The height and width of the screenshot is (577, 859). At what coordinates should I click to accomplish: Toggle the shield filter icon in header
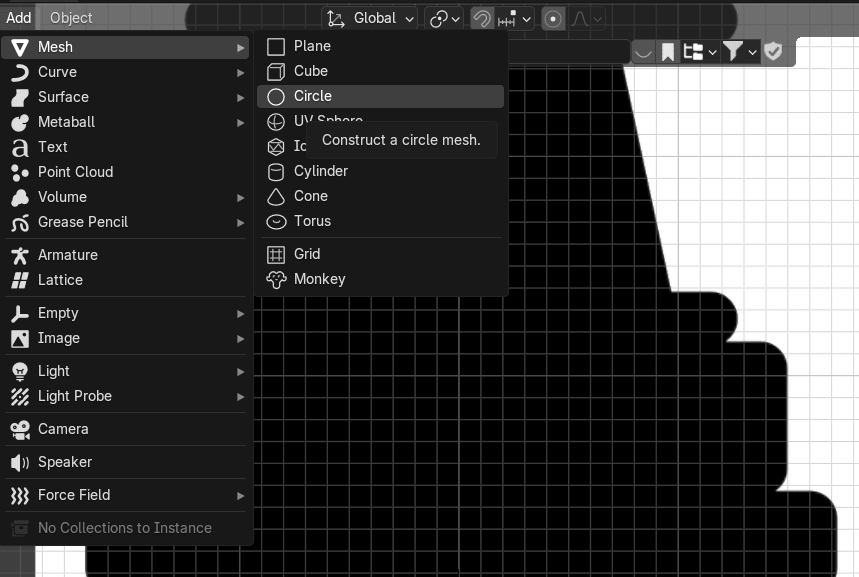pos(774,51)
